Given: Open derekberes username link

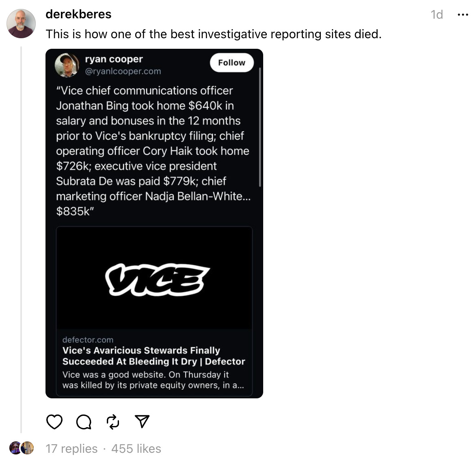Looking at the screenshot, I should (78, 14).
